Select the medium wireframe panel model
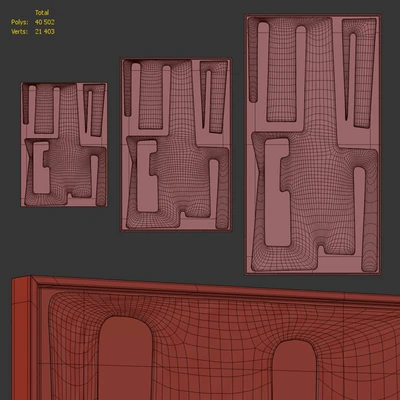This screenshot has width=400, height=400. click(176, 145)
